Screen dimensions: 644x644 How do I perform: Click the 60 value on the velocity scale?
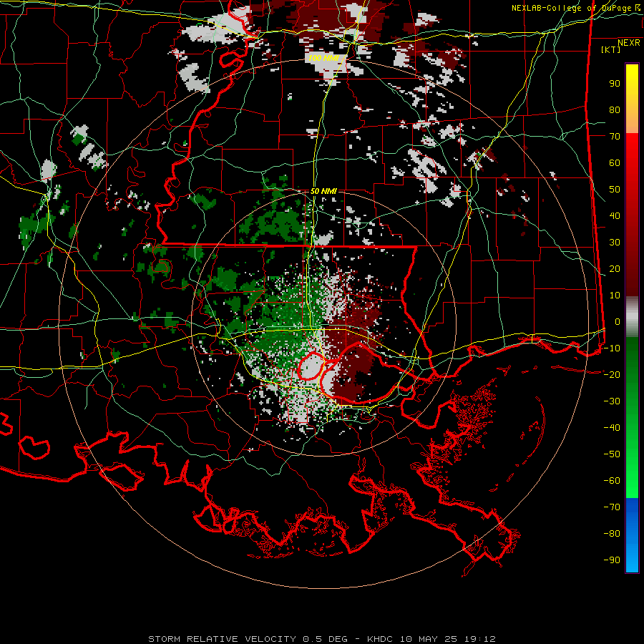click(x=615, y=163)
